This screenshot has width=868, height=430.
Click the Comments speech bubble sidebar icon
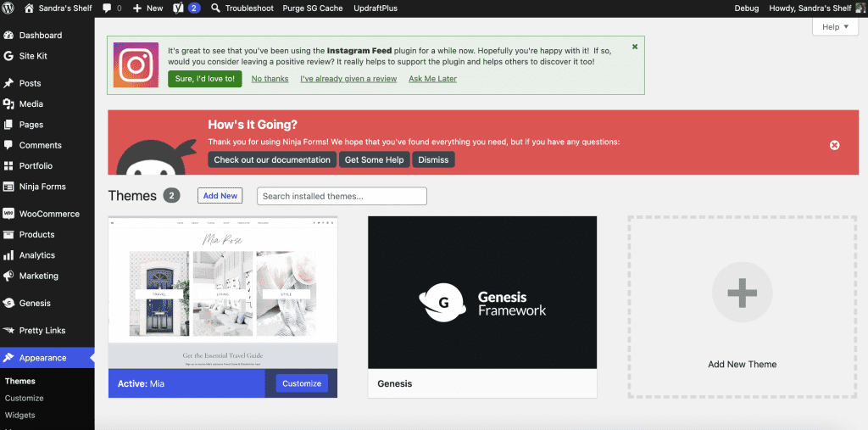(x=8, y=145)
